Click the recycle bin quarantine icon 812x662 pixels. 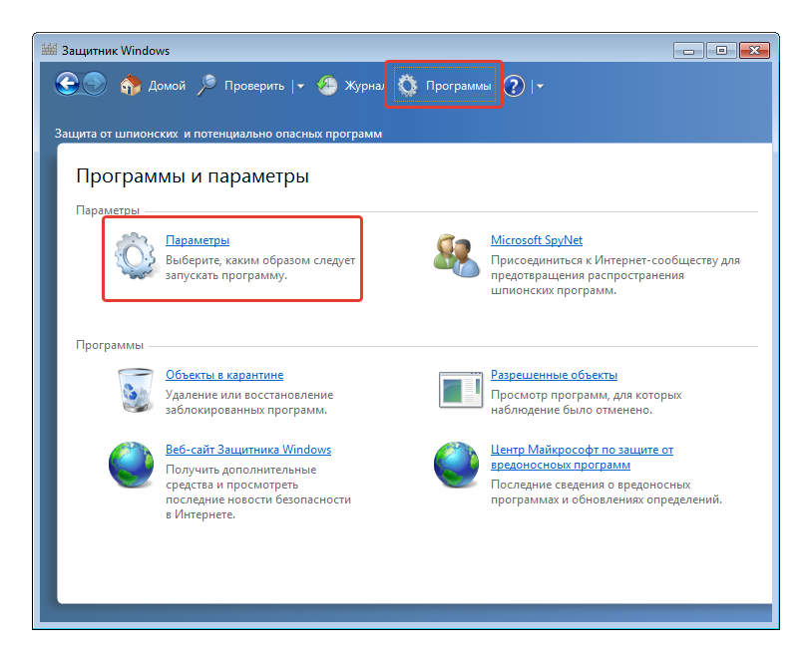tap(136, 390)
